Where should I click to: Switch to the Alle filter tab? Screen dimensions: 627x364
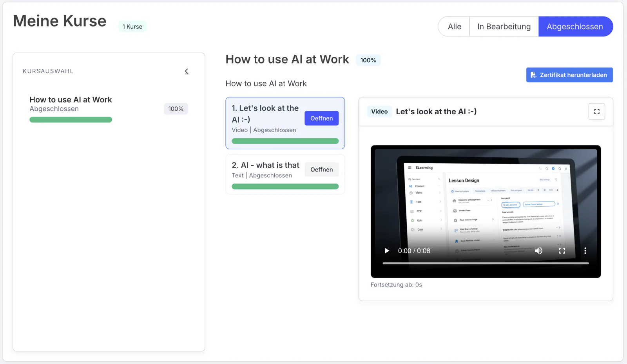click(x=454, y=27)
